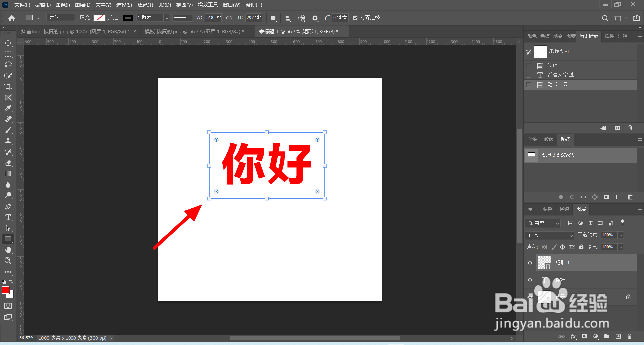
Task: Set history brush source for 新建 state
Action: (x=529, y=65)
